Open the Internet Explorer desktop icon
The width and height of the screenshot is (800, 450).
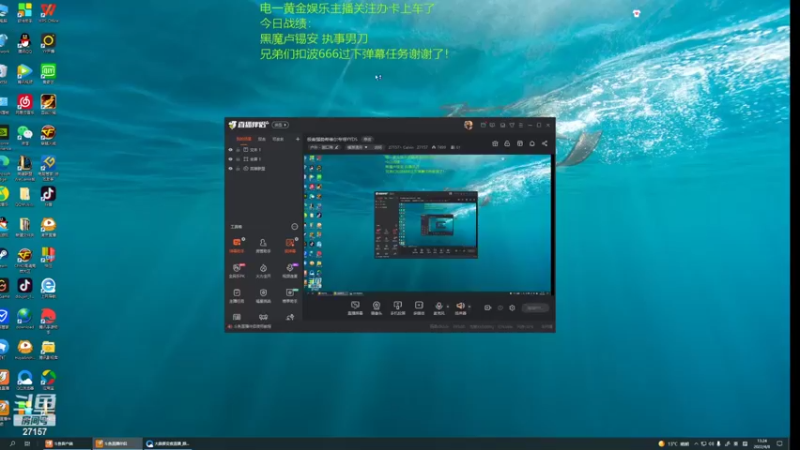[x=48, y=288]
